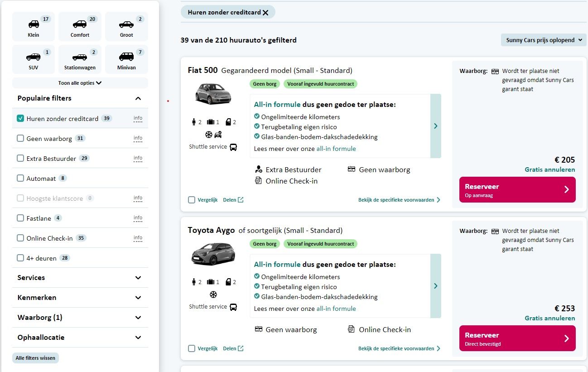Expand the Services filter section
Screen dimensions: 588x372
coord(80,278)
